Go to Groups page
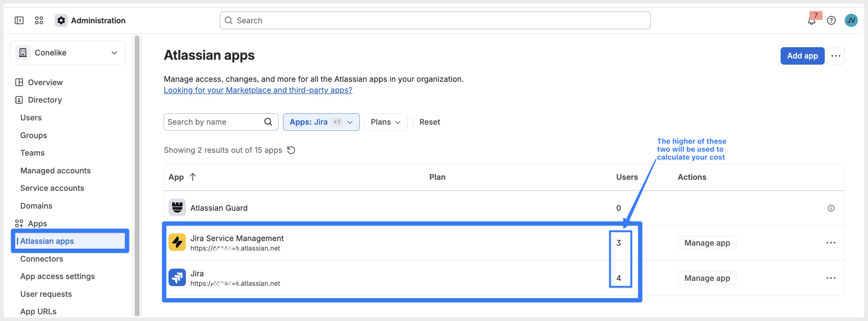868x321 pixels. point(34,135)
